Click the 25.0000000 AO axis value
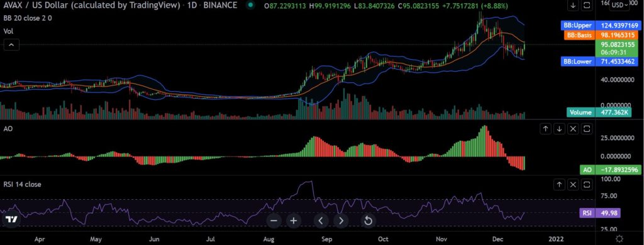This screenshot has height=245, width=644. pyautogui.click(x=618, y=138)
